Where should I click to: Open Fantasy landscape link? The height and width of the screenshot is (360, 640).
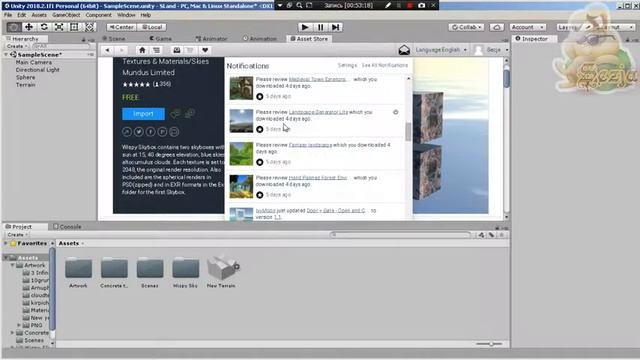tap(310, 145)
